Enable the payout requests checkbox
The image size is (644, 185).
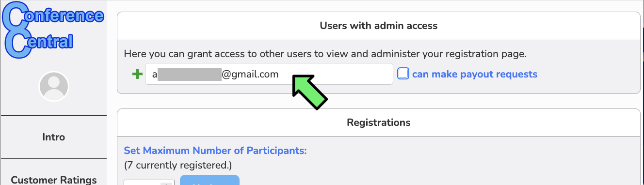click(403, 74)
